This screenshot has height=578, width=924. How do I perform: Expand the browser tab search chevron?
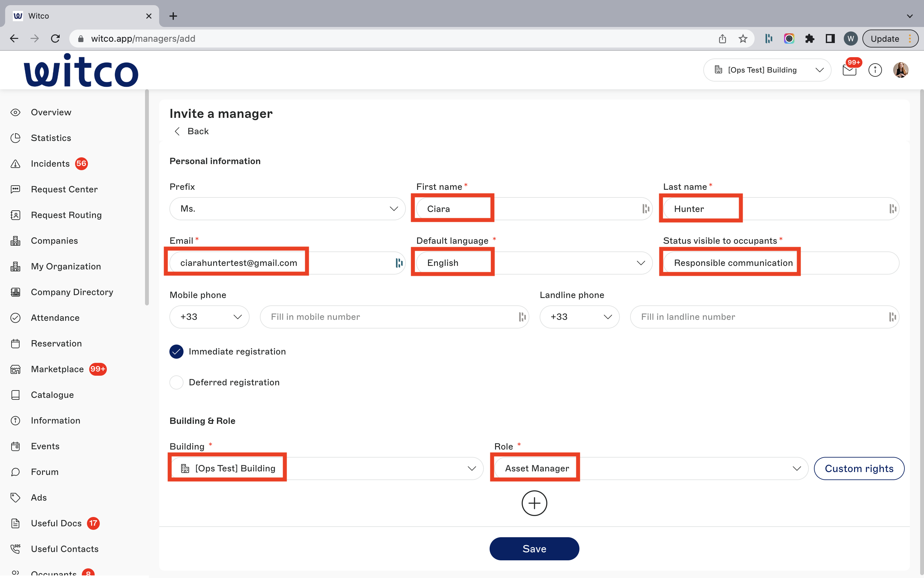tap(910, 16)
